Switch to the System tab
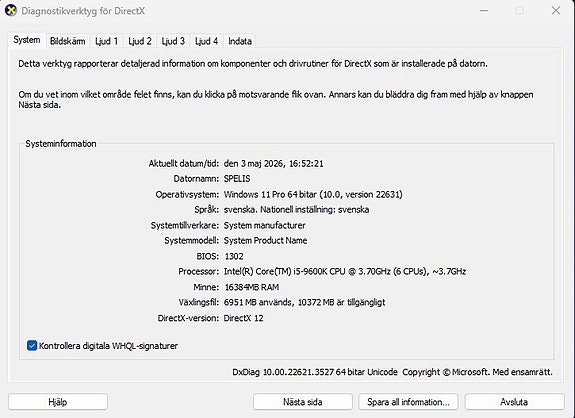The width and height of the screenshot is (575, 418). [x=27, y=40]
